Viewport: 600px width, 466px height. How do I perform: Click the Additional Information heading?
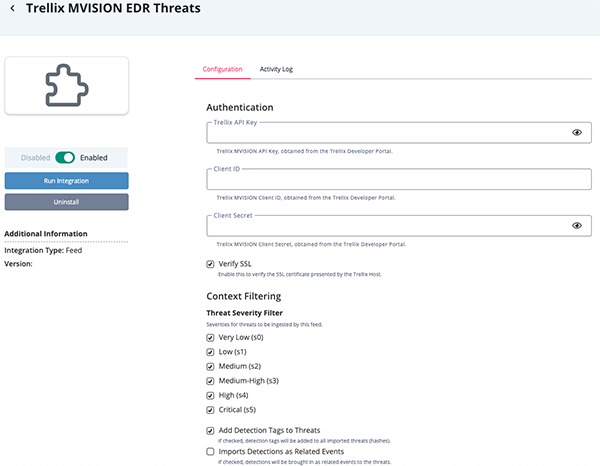click(46, 234)
